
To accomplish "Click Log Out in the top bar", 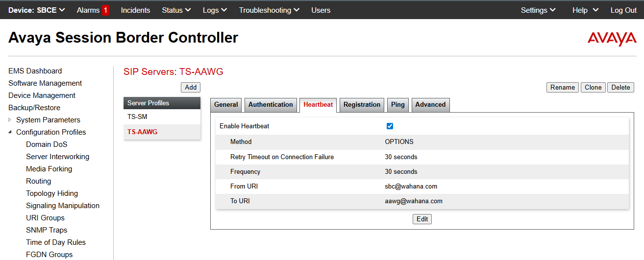I will (x=623, y=10).
